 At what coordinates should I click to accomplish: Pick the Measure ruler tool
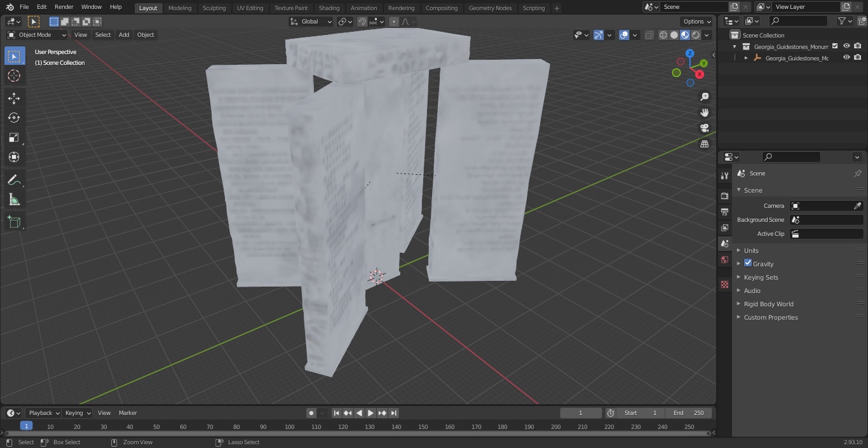14,200
